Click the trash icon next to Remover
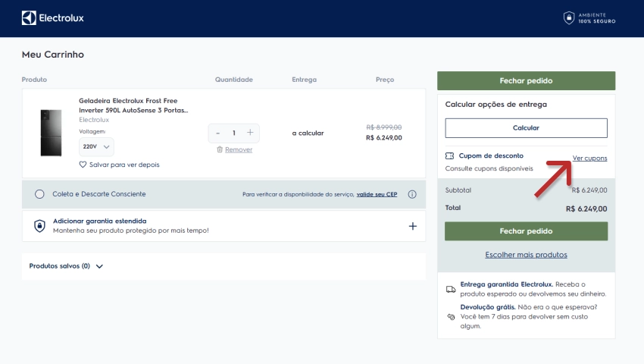The image size is (644, 364). [220, 149]
